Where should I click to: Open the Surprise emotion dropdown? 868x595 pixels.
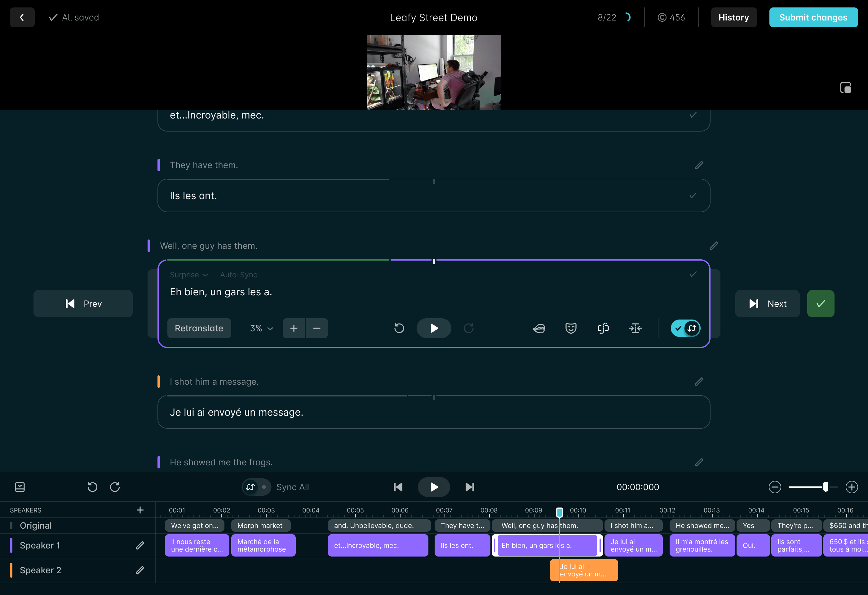188,275
